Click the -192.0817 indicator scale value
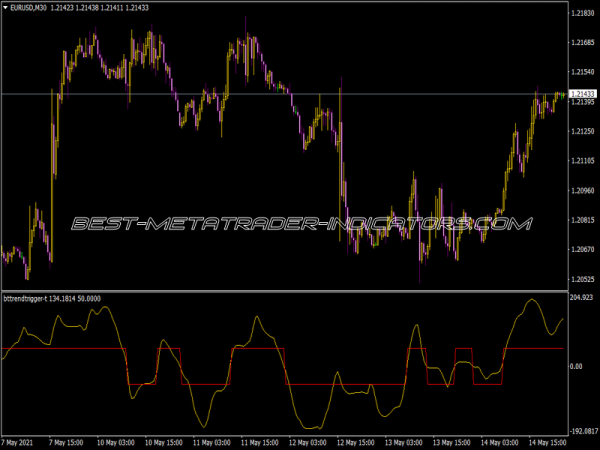The width and height of the screenshot is (600, 450). tap(582, 430)
